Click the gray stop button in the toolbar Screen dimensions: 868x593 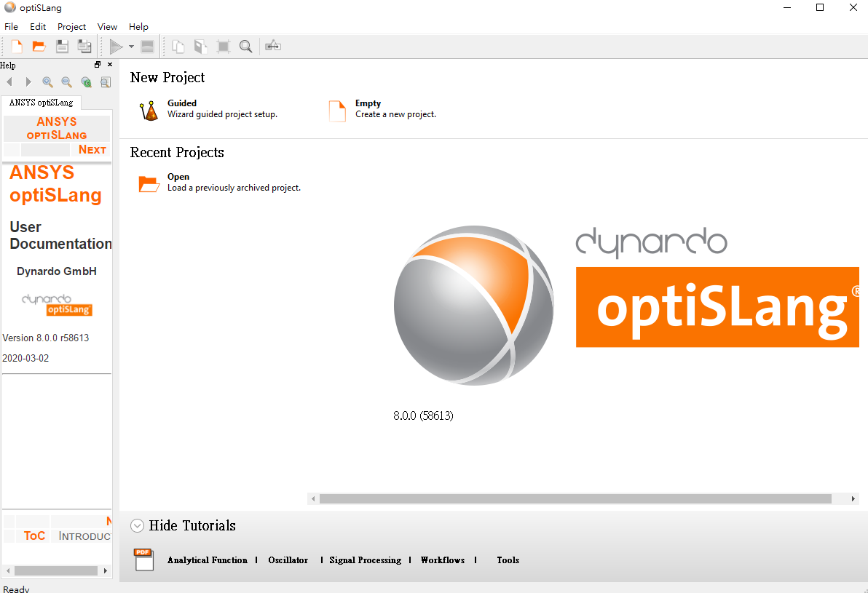point(147,47)
